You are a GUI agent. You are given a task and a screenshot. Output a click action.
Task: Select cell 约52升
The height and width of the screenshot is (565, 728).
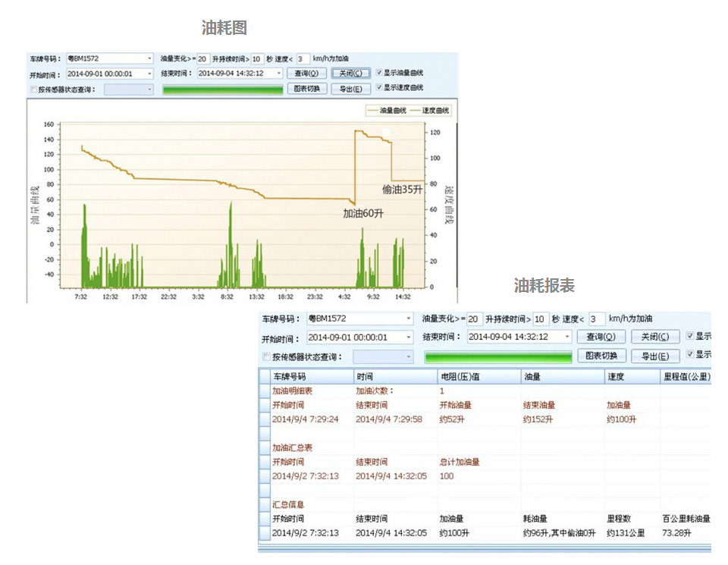pyautogui.click(x=452, y=419)
